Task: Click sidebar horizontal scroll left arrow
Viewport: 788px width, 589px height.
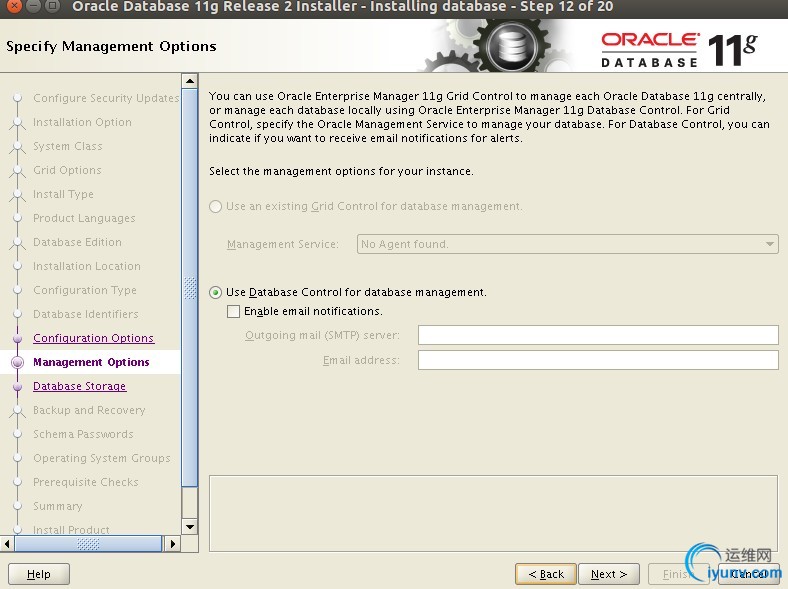Action: [x=7, y=544]
